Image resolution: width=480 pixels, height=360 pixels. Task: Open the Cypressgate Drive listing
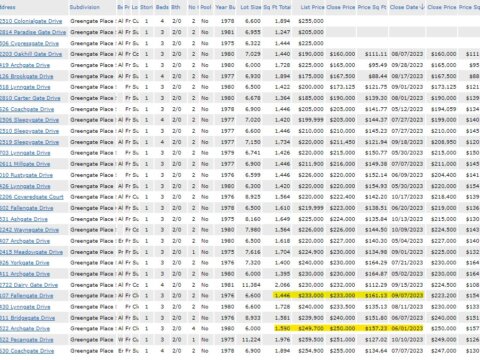29,43
